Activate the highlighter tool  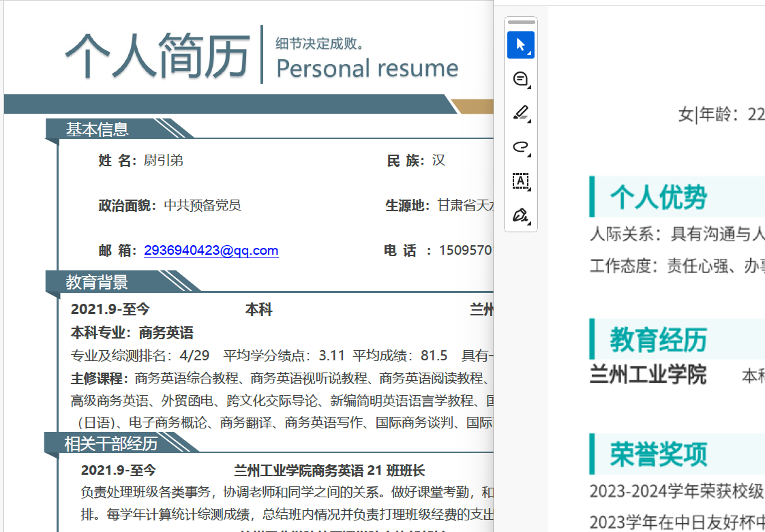(x=521, y=113)
